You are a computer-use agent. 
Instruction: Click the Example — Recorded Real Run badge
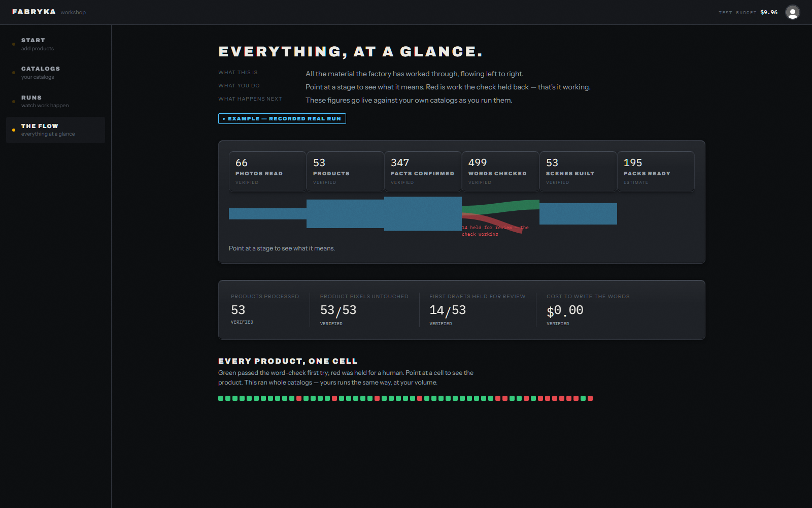(282, 118)
